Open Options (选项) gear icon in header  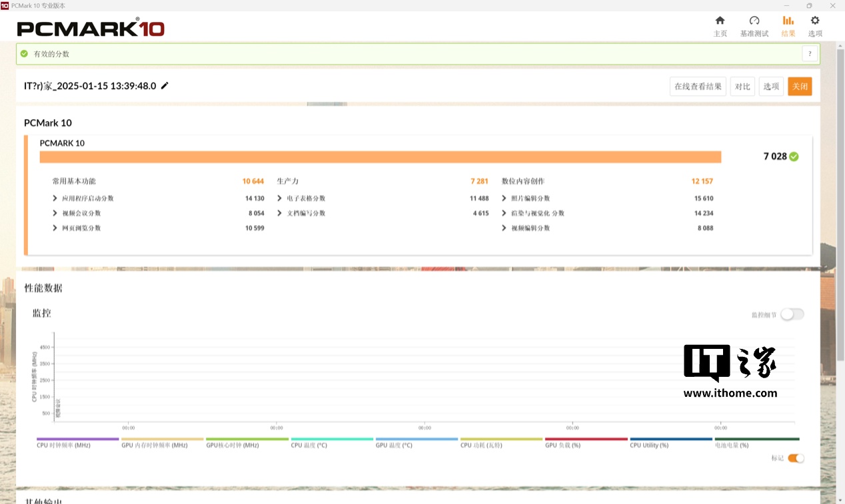815,21
